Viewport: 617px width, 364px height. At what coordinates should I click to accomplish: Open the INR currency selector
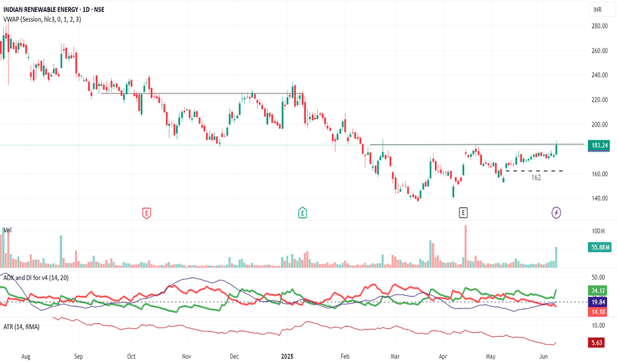click(602, 9)
